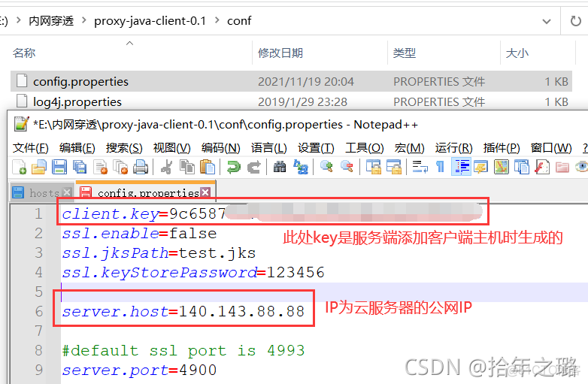
Task: Close the config.properties tab
Action: pyautogui.click(x=205, y=192)
